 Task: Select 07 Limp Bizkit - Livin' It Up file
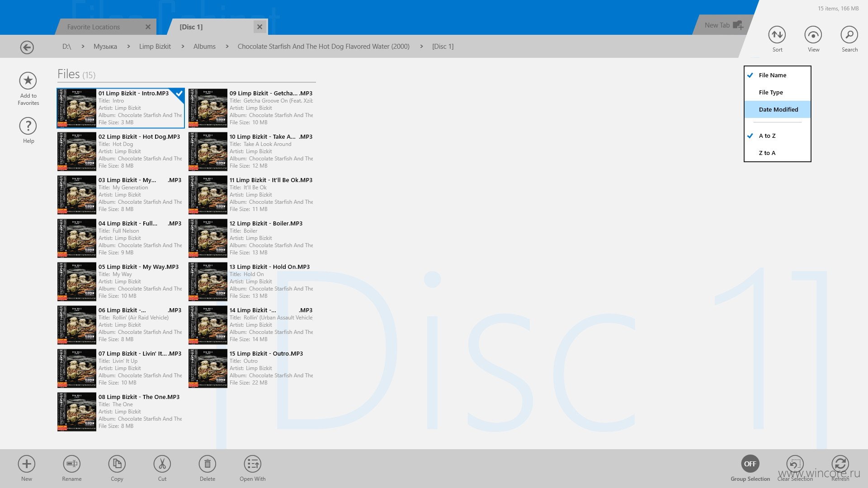coord(121,368)
